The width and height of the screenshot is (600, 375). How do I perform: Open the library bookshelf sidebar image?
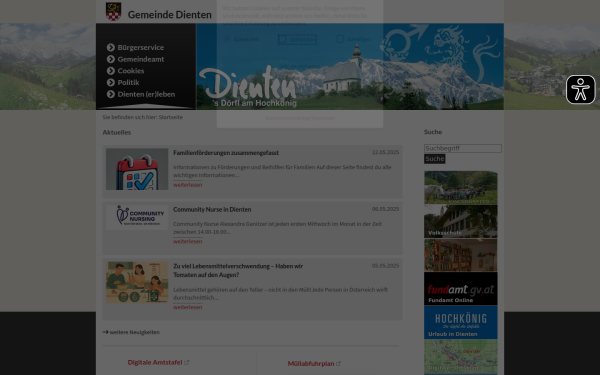pyautogui.click(x=461, y=255)
